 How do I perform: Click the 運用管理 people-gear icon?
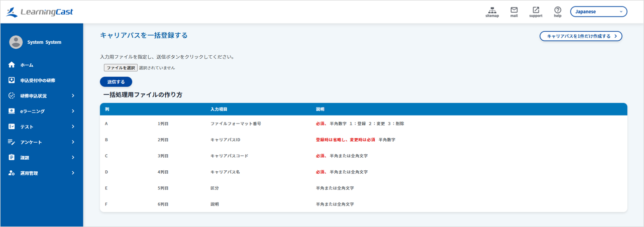(x=12, y=173)
